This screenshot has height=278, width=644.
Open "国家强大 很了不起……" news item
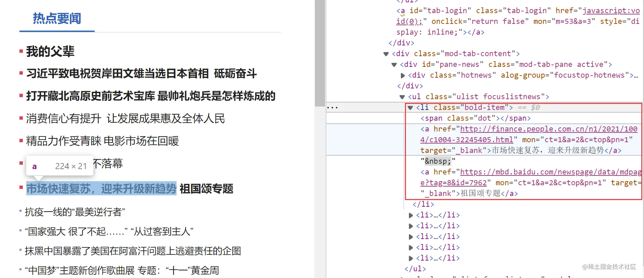click(76, 232)
